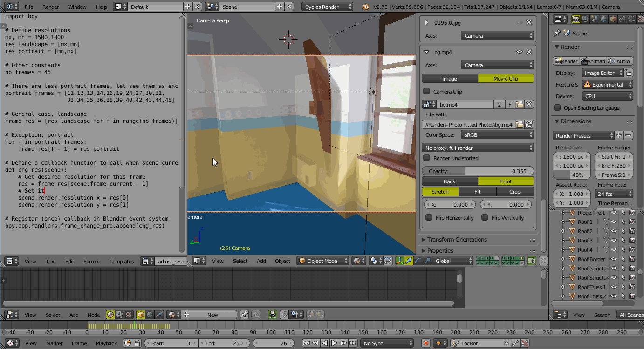
Task: Enable the Camera Clip checkbox
Action: coord(427,92)
